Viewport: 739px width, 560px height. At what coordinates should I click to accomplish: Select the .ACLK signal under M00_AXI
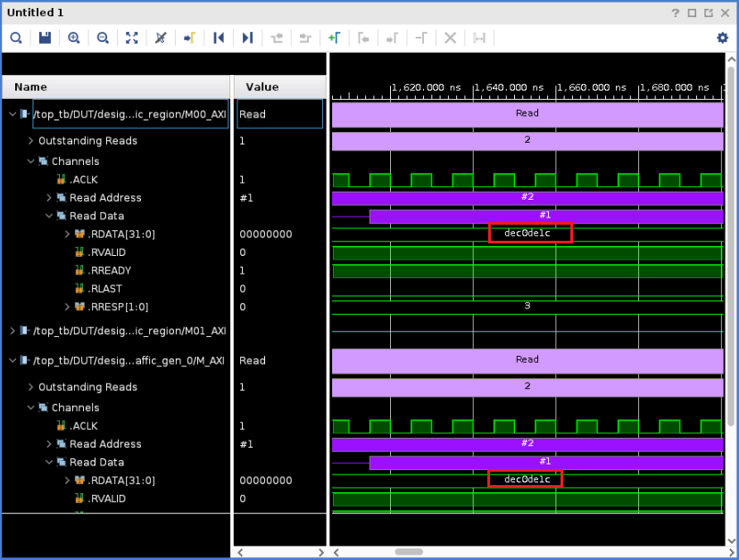point(84,179)
